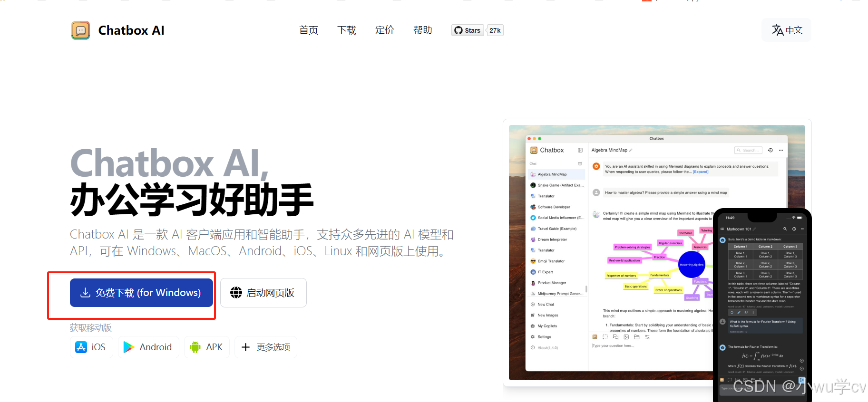Image resolution: width=868 pixels, height=402 pixels.
Task: Select Software Developer chat in preview
Action: point(556,207)
